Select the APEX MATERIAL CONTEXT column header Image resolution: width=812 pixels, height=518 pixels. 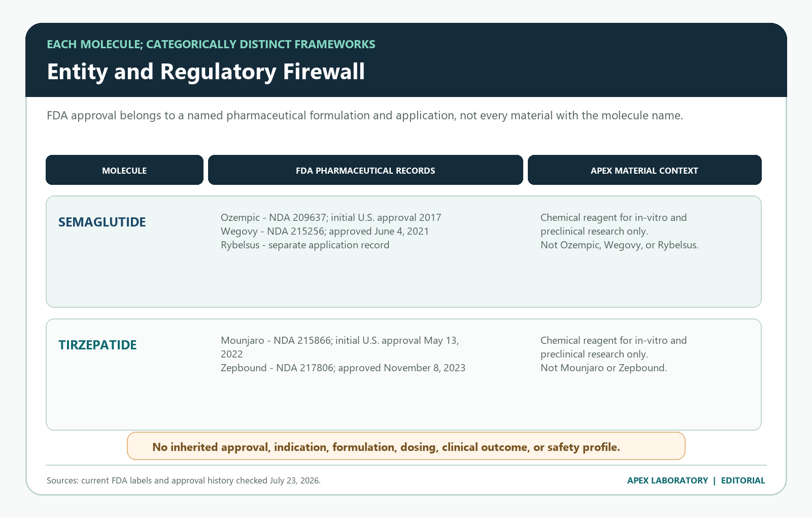pos(645,170)
